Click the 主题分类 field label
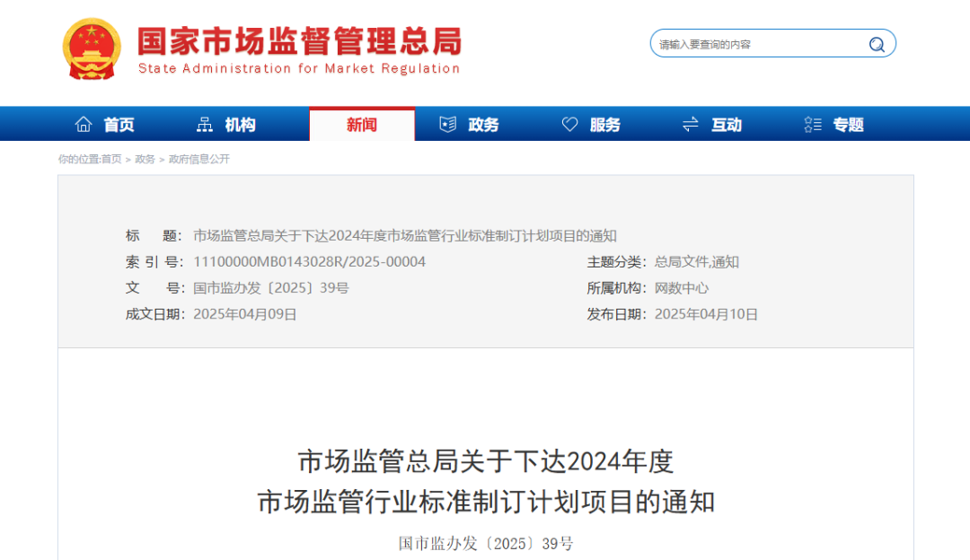This screenshot has width=970, height=560. pos(616,262)
